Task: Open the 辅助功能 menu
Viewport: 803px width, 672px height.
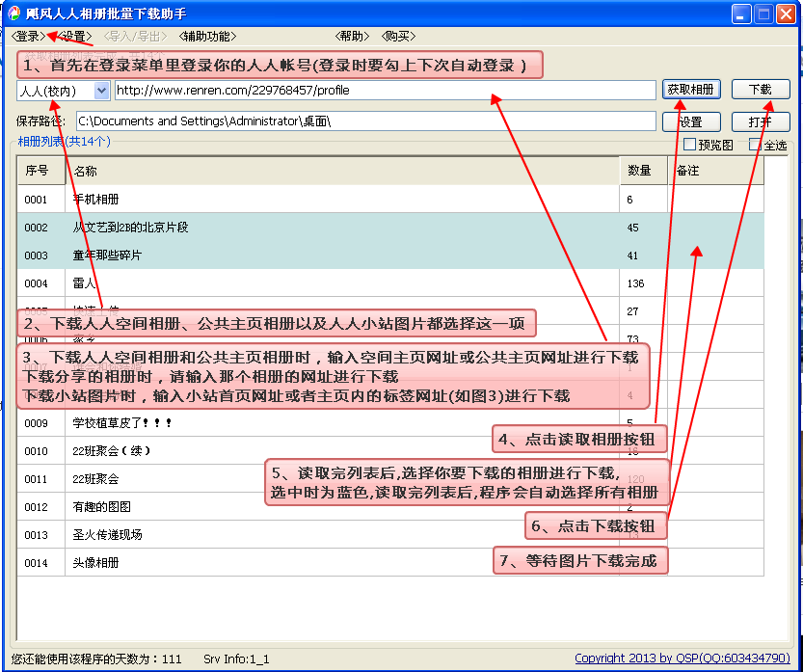Action: [x=207, y=37]
